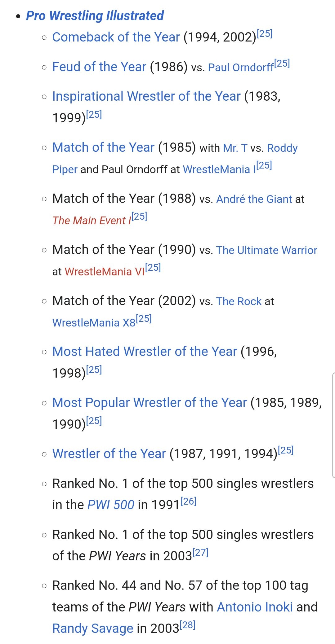Visit the Mr. T article link
This screenshot has height=644, width=335.
pos(235,148)
